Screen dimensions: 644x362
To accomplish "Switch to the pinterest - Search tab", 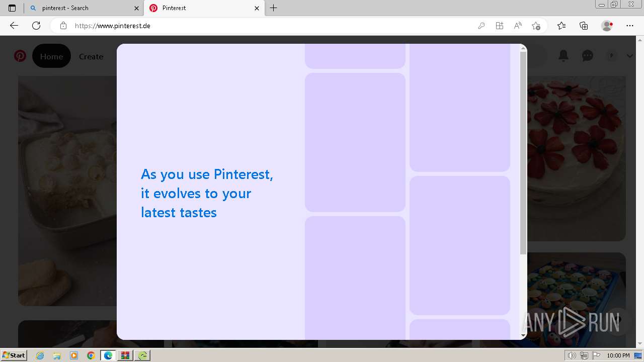I will click(84, 8).
